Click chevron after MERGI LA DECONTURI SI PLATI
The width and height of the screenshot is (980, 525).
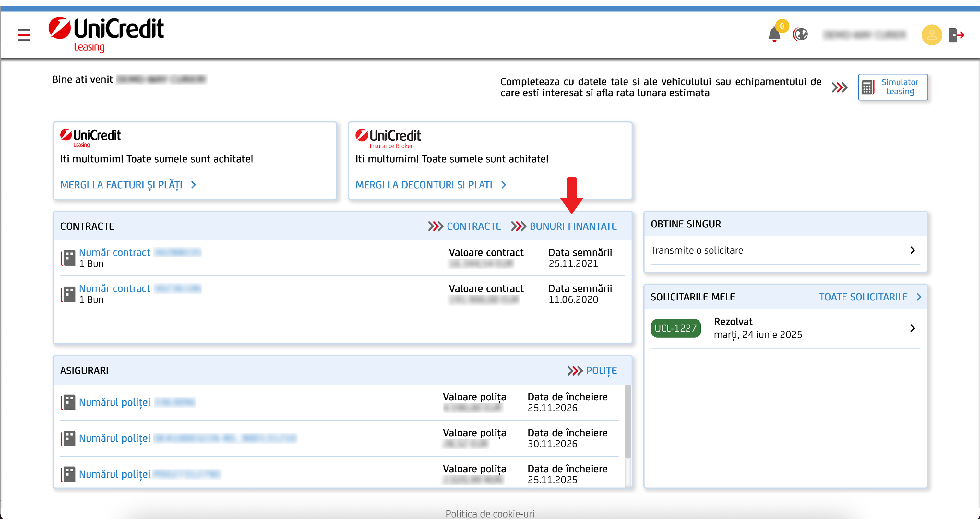click(x=504, y=185)
